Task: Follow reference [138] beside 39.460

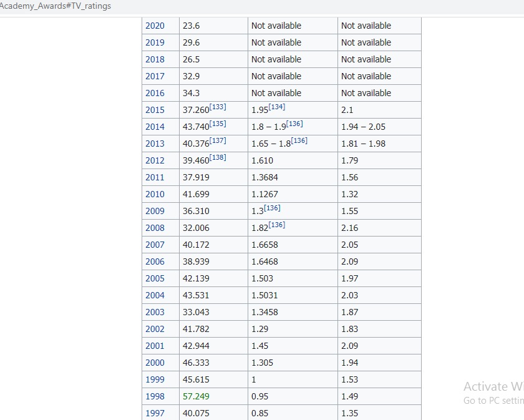Action: click(218, 158)
